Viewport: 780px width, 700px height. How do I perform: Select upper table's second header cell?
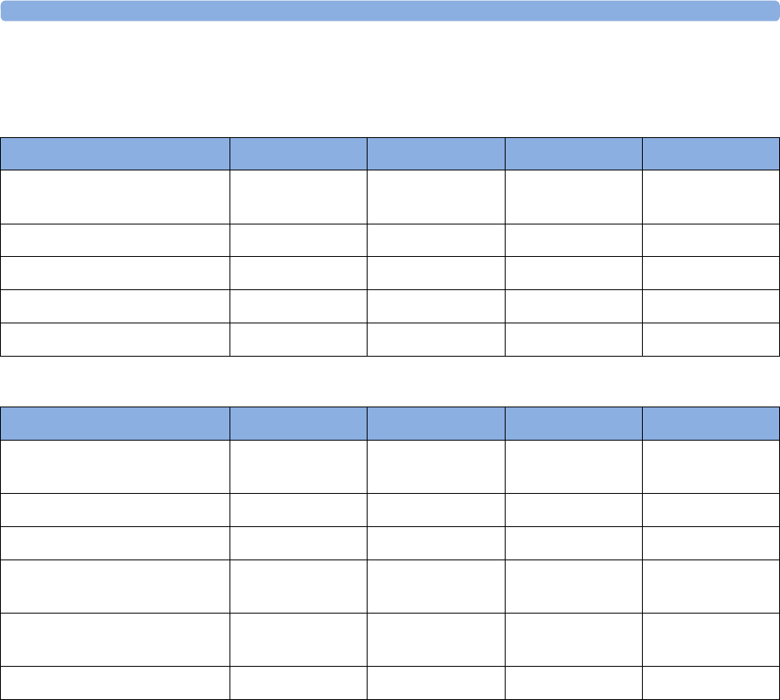(x=299, y=154)
